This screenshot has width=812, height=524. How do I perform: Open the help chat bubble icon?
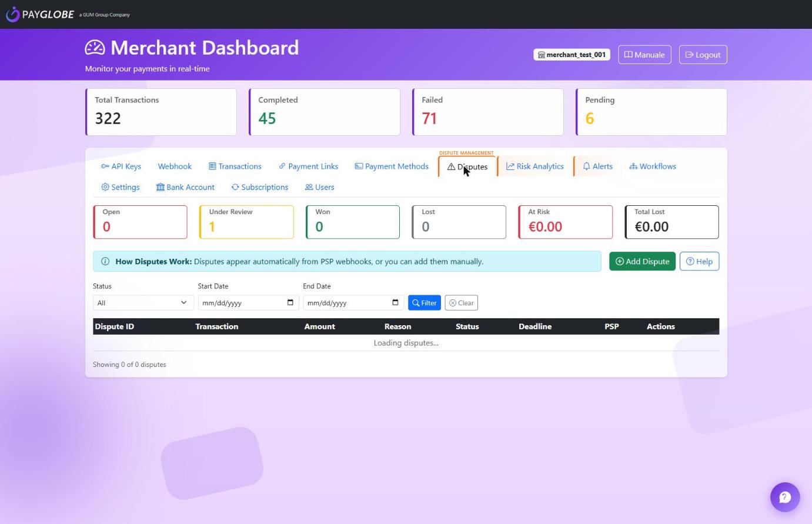[785, 497]
